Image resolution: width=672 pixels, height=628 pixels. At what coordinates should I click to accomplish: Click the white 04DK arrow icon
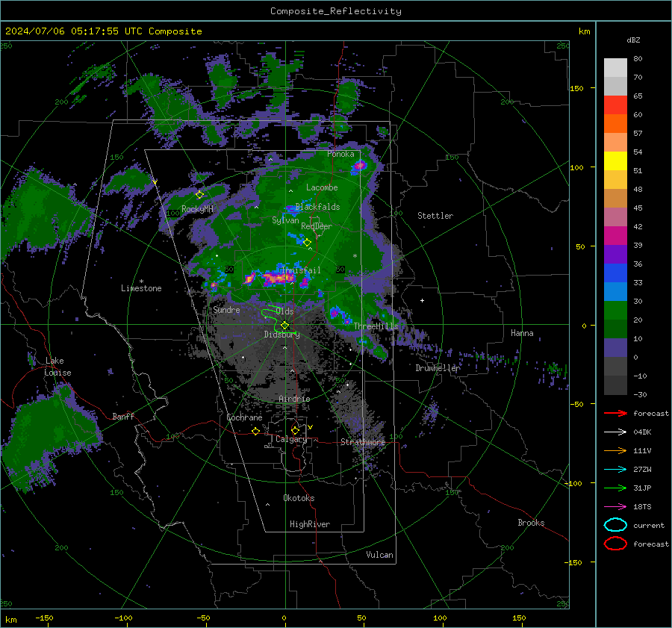click(x=615, y=432)
